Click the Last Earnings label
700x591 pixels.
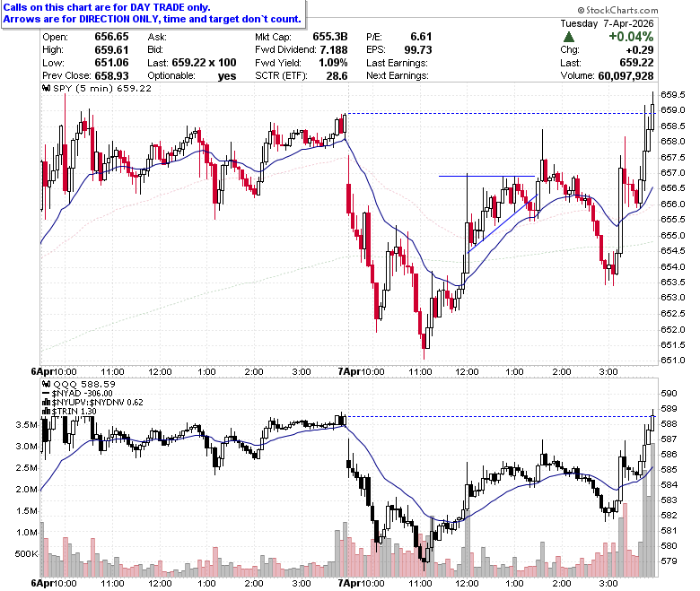point(397,63)
